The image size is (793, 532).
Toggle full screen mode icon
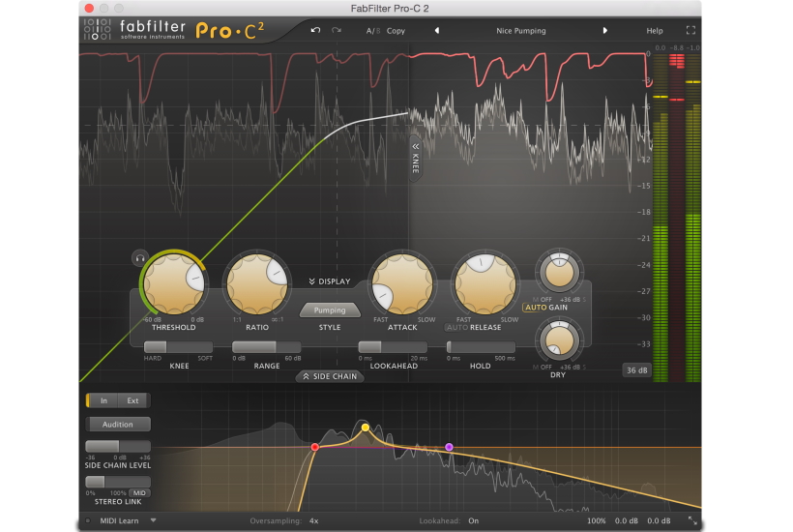(x=690, y=30)
